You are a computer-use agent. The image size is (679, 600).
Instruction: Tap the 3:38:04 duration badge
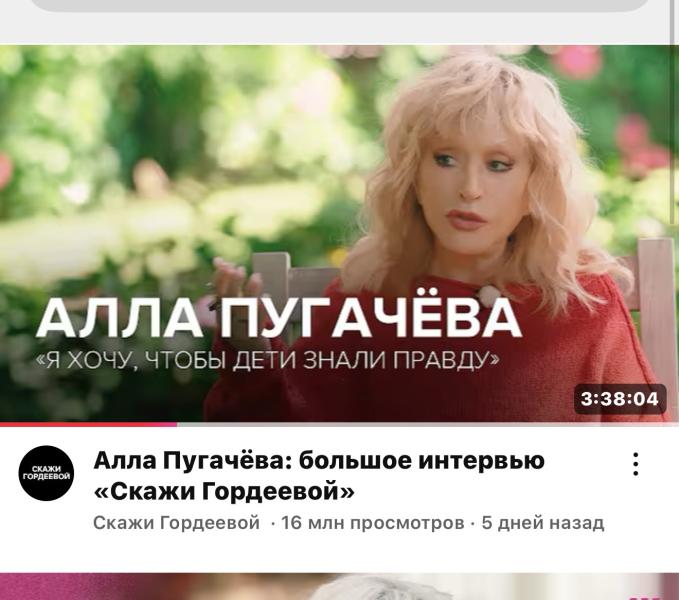pyautogui.click(x=620, y=399)
